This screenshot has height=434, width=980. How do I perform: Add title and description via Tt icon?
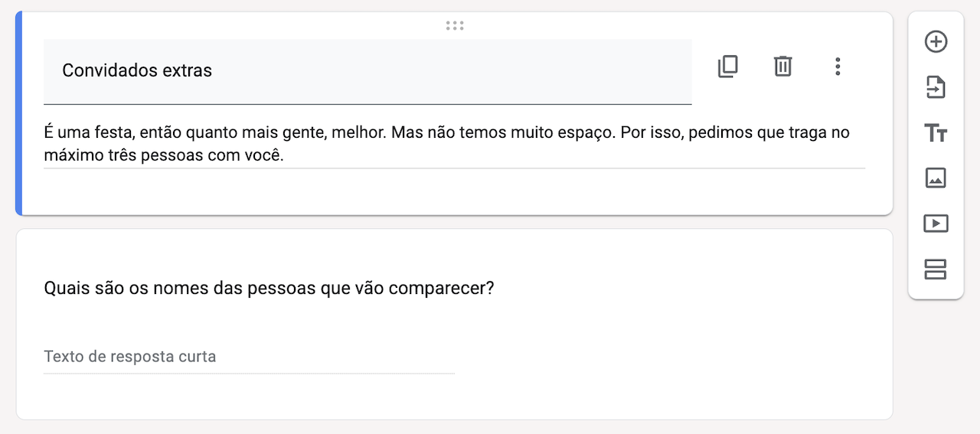click(x=936, y=133)
